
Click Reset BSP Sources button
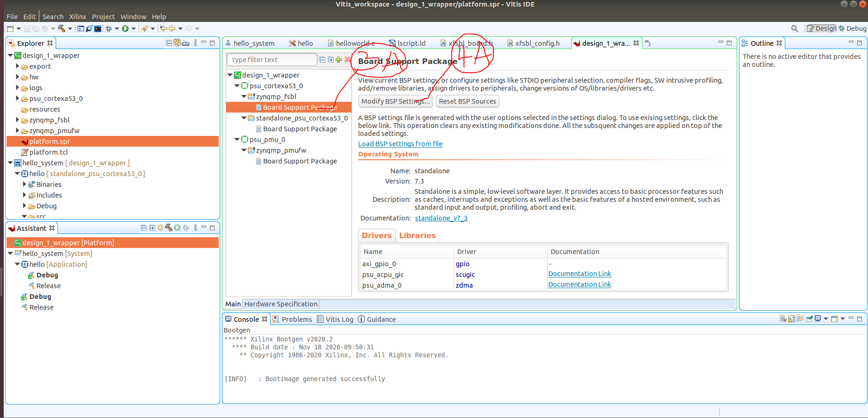[x=467, y=101]
